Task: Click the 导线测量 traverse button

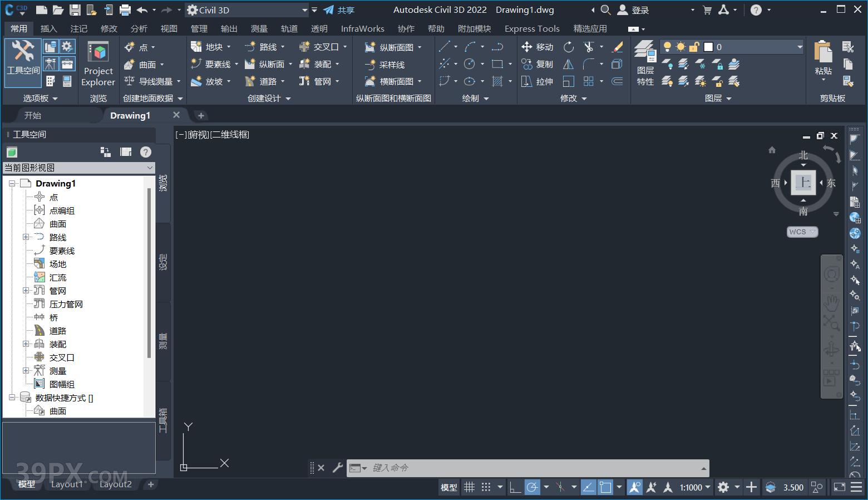Action: tap(153, 81)
